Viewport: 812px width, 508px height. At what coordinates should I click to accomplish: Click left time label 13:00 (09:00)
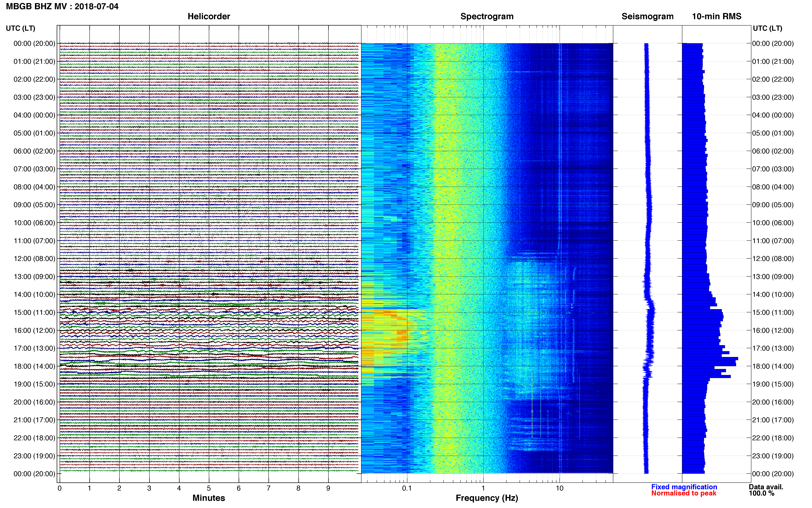click(x=34, y=277)
